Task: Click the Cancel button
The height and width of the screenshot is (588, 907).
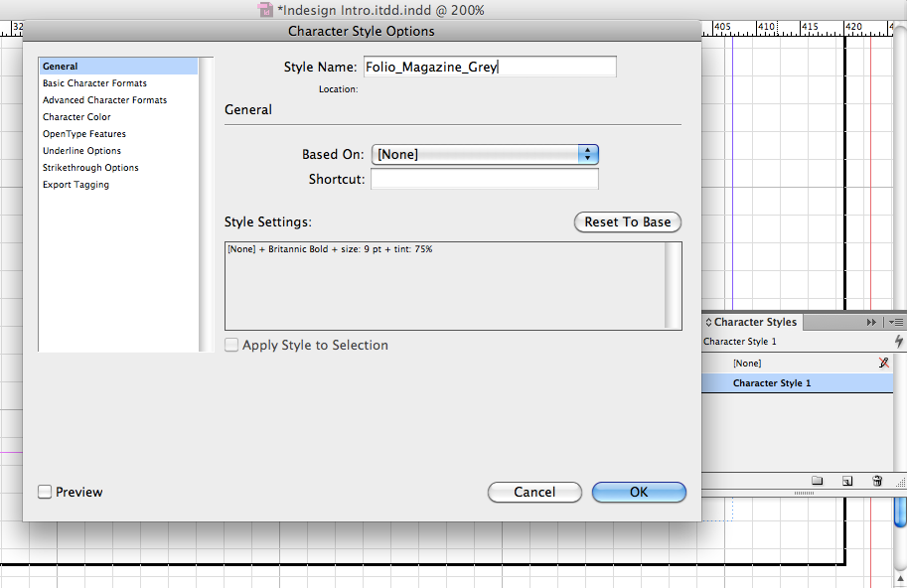Action: (x=534, y=492)
